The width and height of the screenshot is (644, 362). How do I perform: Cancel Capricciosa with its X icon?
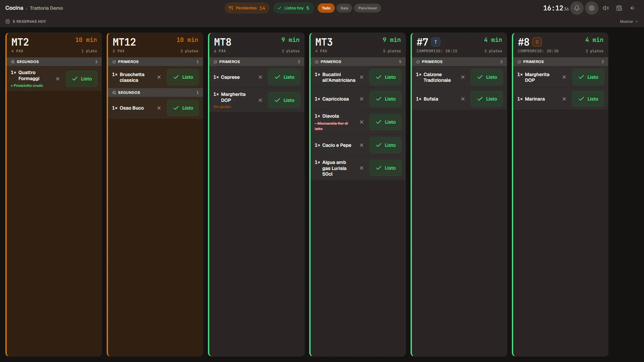coord(362,99)
